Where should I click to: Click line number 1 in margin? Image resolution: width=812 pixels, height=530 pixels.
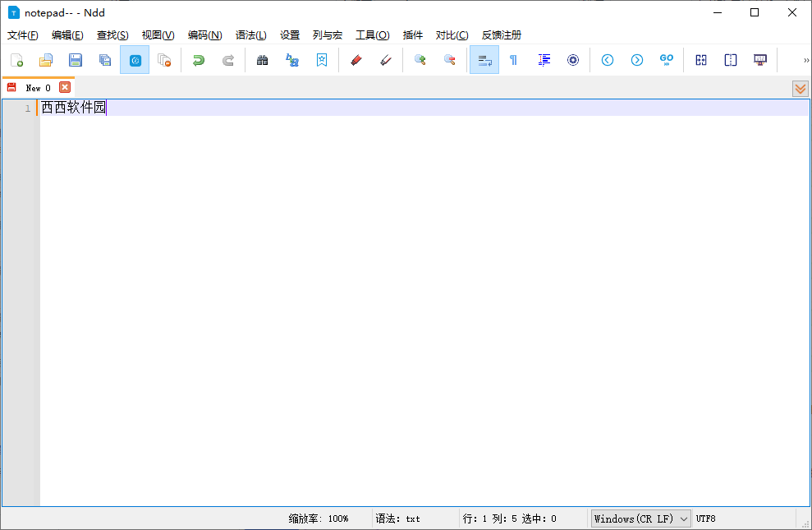coord(28,108)
